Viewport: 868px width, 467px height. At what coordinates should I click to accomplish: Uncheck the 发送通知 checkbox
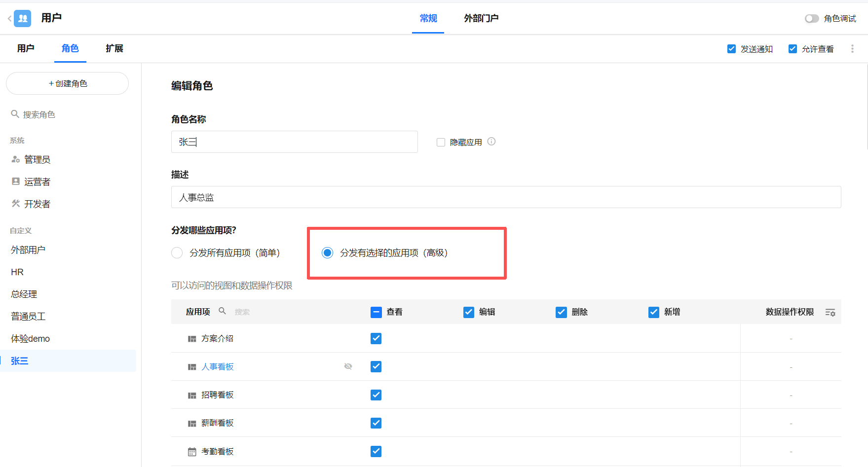pos(731,49)
